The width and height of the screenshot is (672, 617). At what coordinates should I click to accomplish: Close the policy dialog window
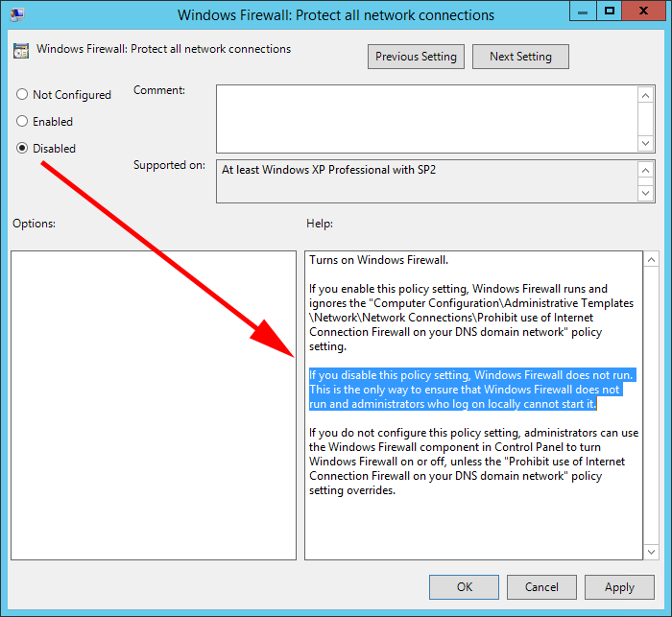[643, 12]
